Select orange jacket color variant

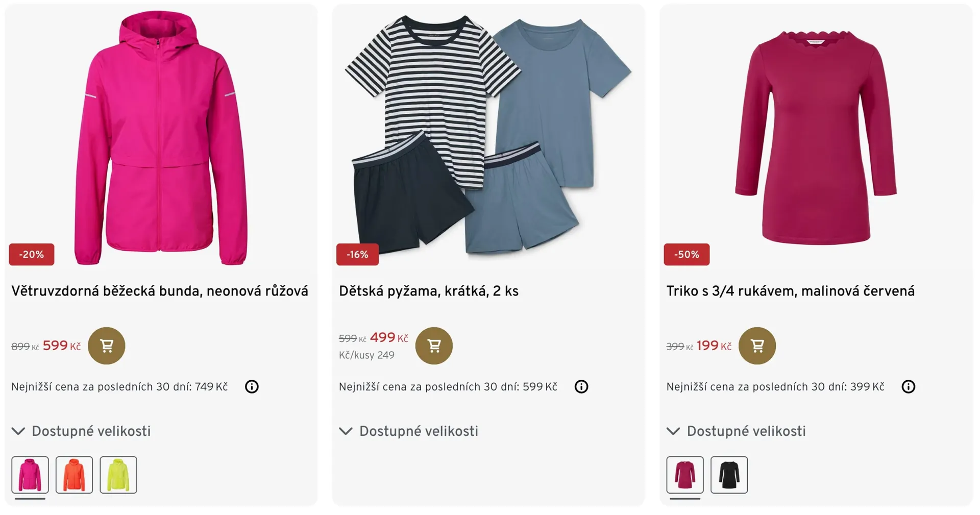coord(74,475)
